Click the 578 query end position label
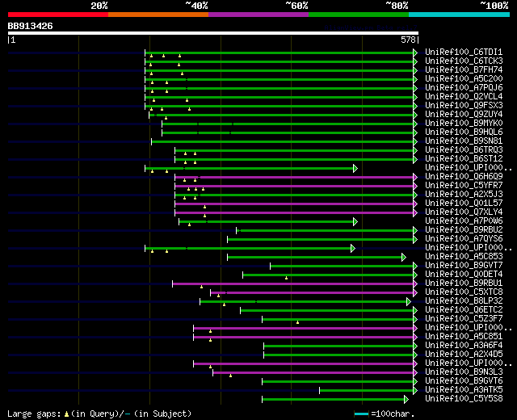This screenshot has height=420, width=517. (408, 40)
